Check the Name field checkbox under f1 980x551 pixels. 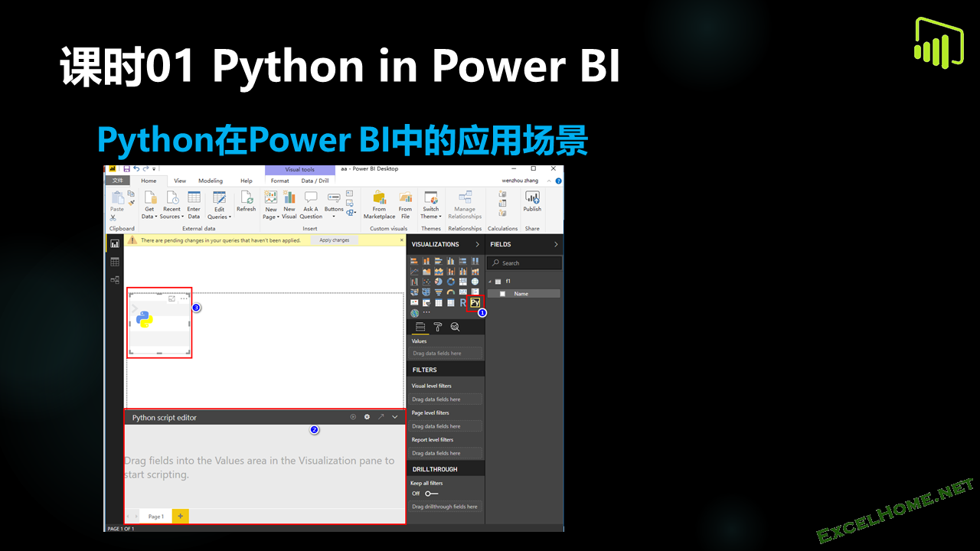coord(501,293)
